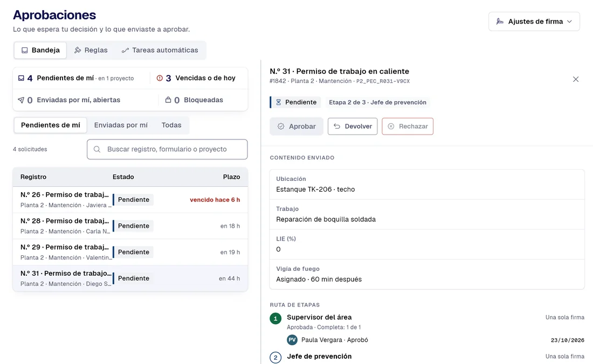
Task: Click Asignado · 60 min después value
Action: pos(319,279)
